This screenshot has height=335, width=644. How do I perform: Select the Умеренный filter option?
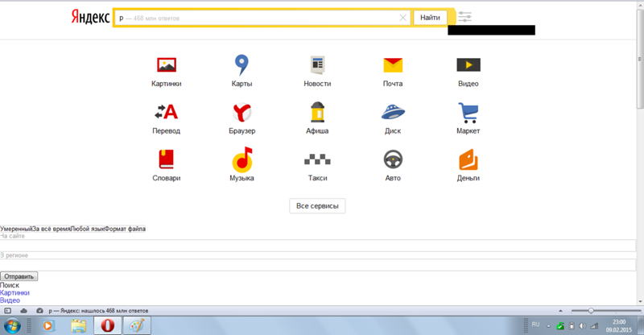(x=16, y=229)
